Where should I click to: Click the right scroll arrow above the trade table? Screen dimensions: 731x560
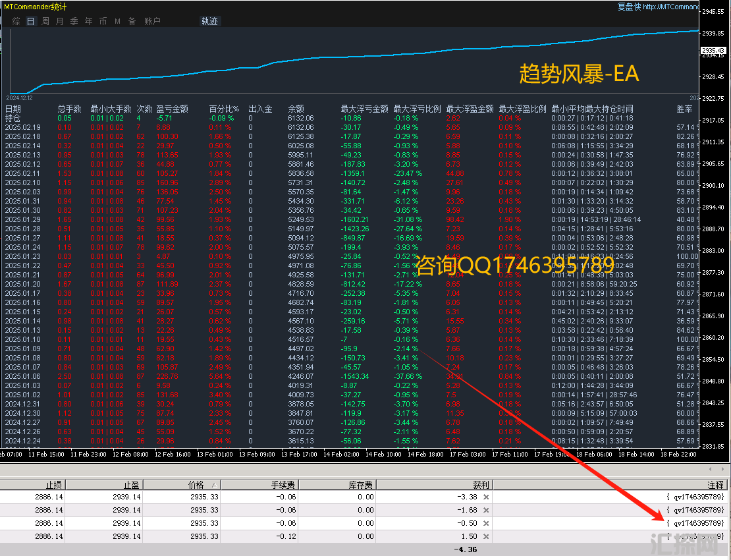tap(722, 469)
